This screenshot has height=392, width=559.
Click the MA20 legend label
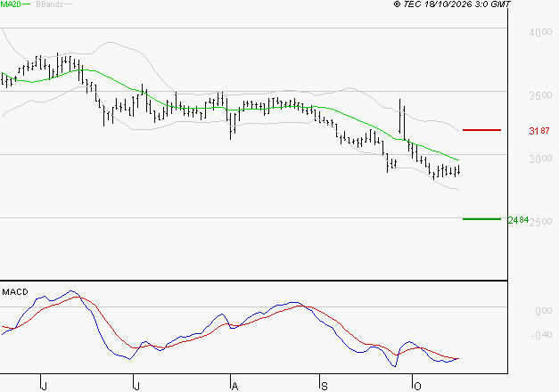[11, 4]
